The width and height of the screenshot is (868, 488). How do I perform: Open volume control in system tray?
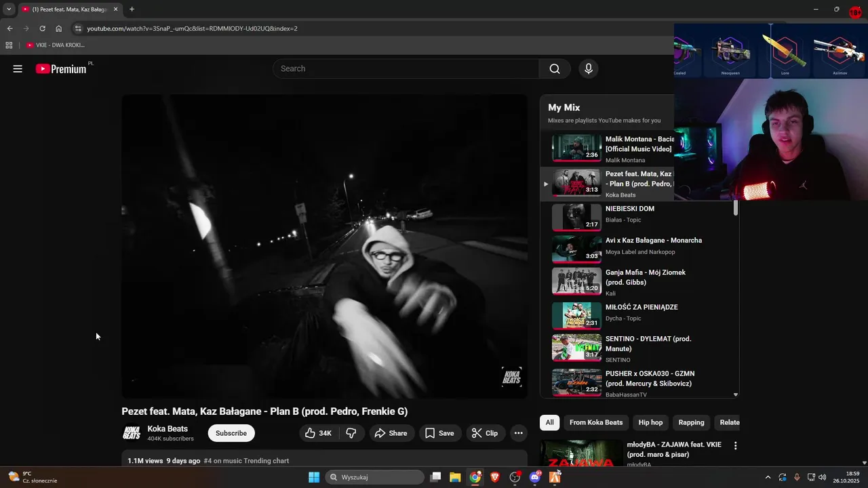[823, 477]
